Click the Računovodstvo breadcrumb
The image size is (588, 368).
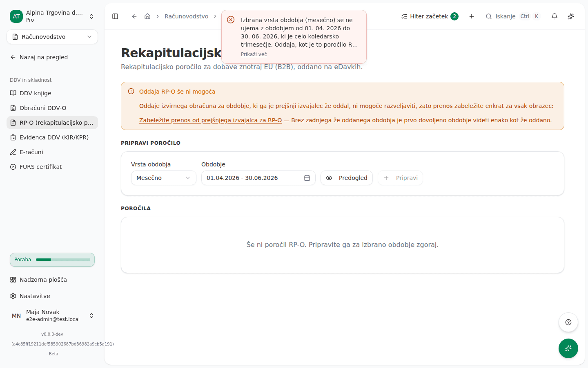[186, 16]
